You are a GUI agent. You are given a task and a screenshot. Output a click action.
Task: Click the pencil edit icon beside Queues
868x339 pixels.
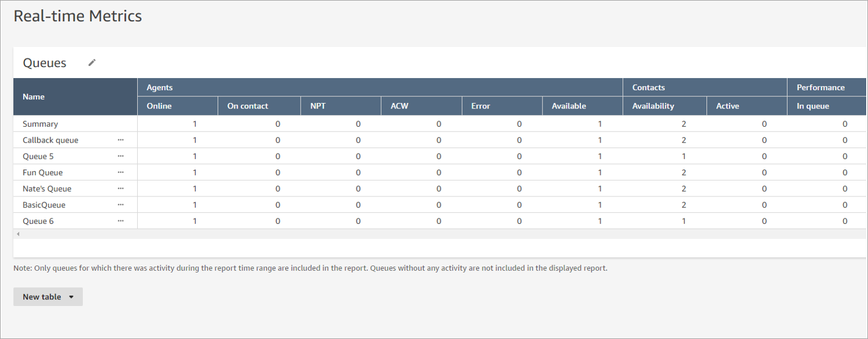tap(92, 63)
